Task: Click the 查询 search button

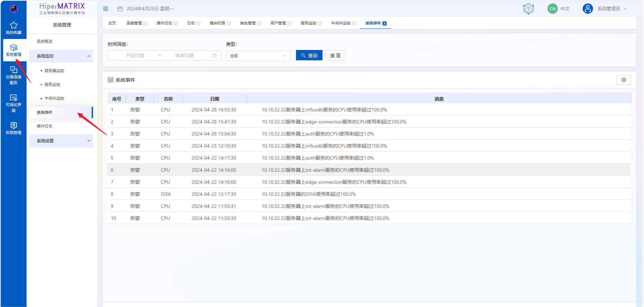Action: 309,55
